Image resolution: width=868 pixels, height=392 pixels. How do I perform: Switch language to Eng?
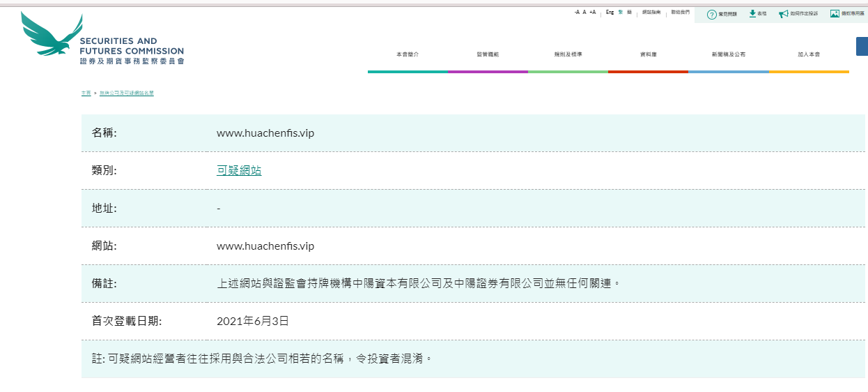coord(610,13)
